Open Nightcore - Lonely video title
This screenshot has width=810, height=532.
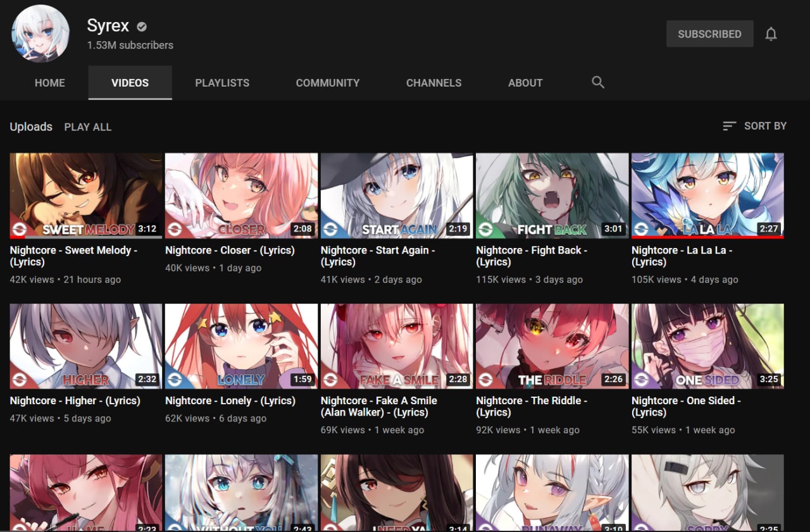230,400
